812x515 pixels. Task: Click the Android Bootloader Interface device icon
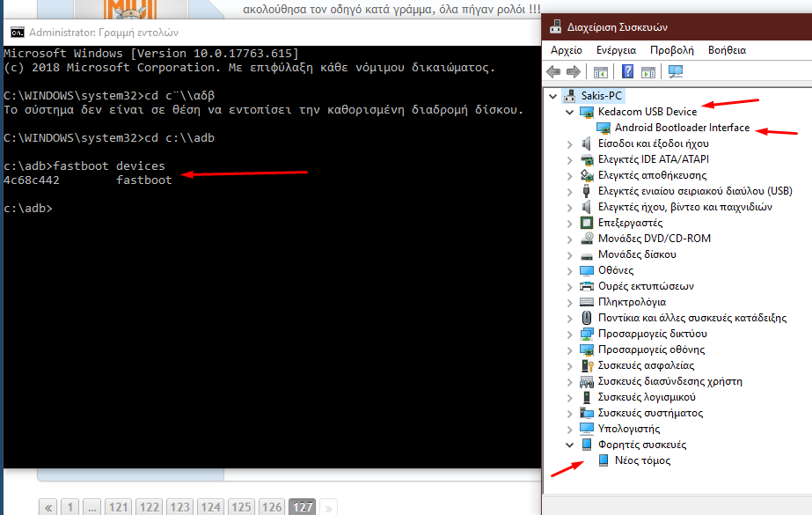click(x=604, y=128)
